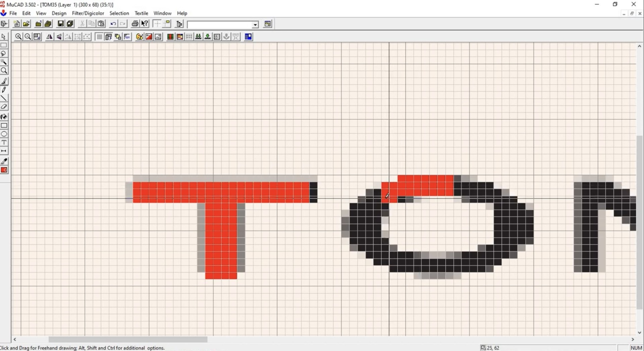Flip the design vertically
This screenshot has width=644, height=351.
pos(59,37)
